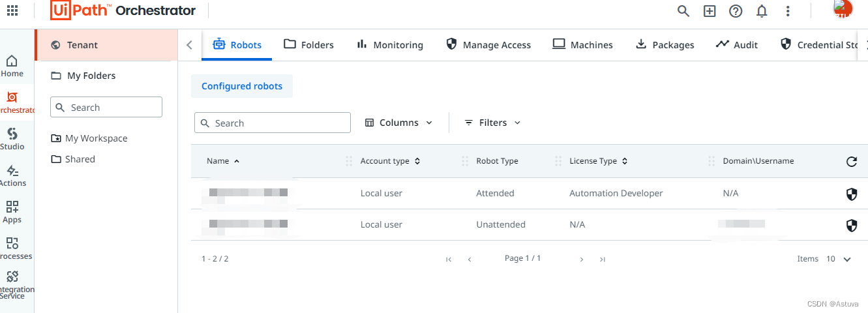Switch to the Folders tab
868x313 pixels.
tap(309, 45)
